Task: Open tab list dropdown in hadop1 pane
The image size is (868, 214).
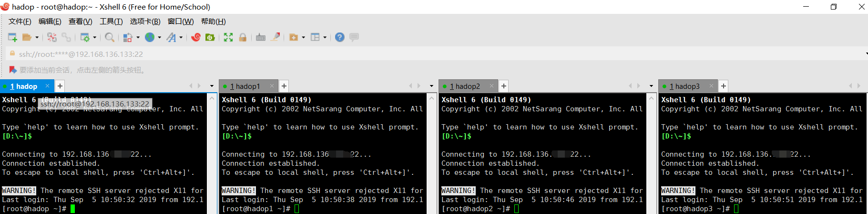Action: coord(431,86)
